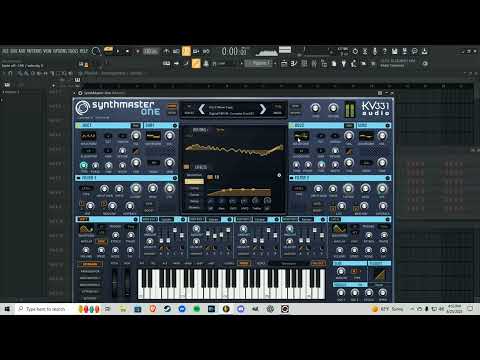
Task: Open the FL Studio pattern selector dropdown
Action: point(259,63)
